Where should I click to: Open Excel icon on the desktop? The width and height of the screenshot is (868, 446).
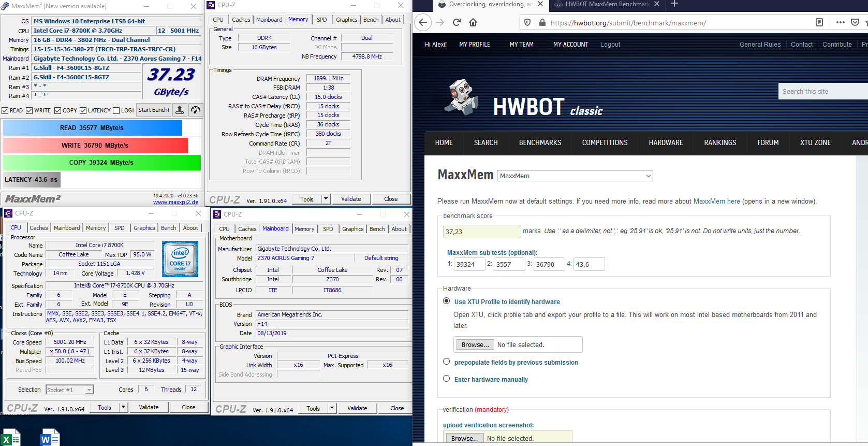pyautogui.click(x=10, y=438)
